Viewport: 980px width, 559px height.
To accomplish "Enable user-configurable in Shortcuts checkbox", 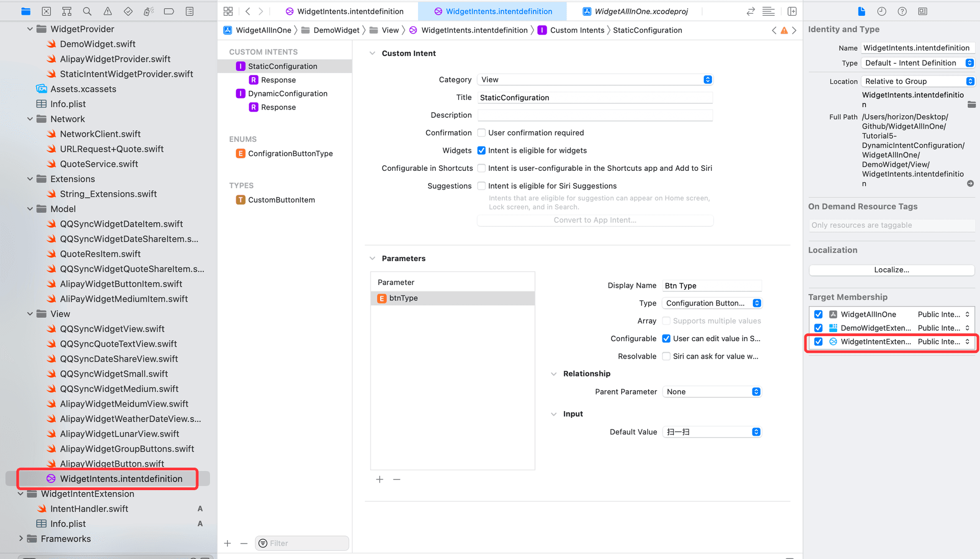I will [x=481, y=168].
